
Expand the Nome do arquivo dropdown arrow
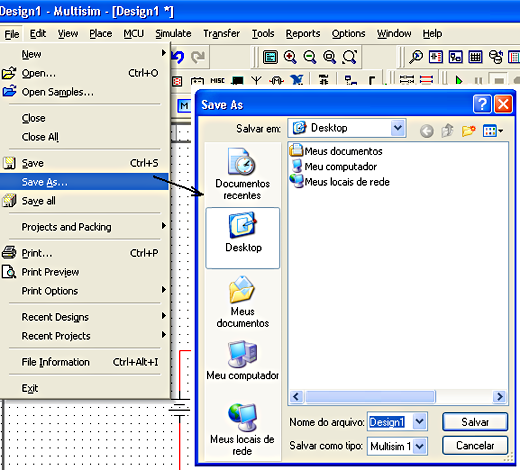click(420, 422)
